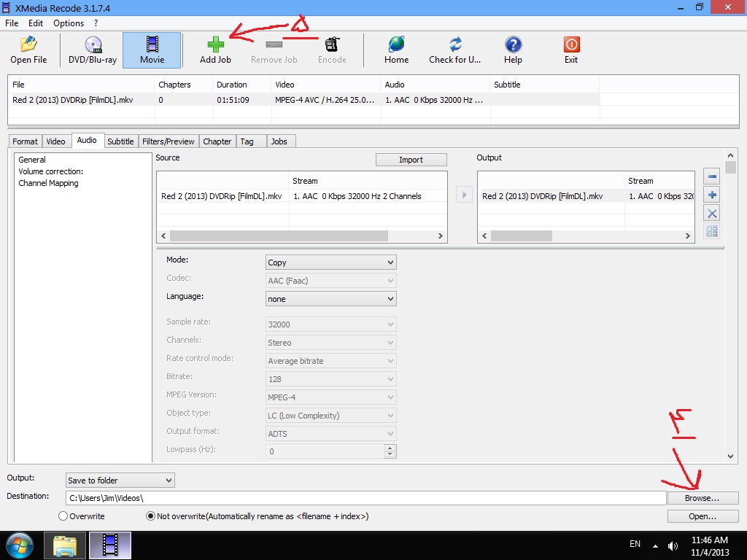747x560 pixels.
Task: Select General in the audio settings list
Action: tap(32, 160)
